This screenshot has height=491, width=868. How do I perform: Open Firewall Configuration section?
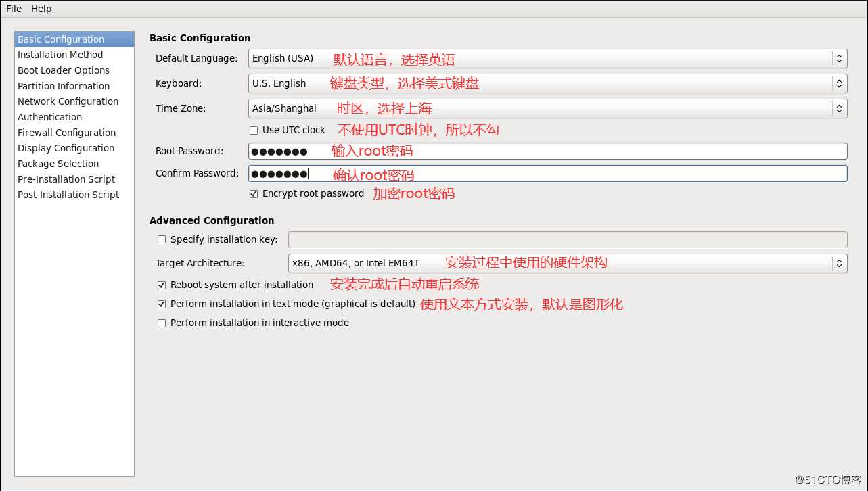[x=74, y=133]
